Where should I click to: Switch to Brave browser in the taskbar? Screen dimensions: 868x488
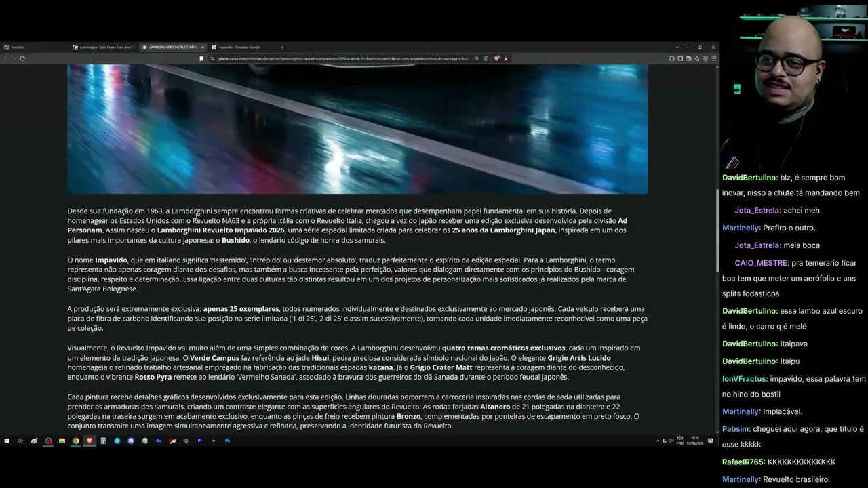[90, 441]
